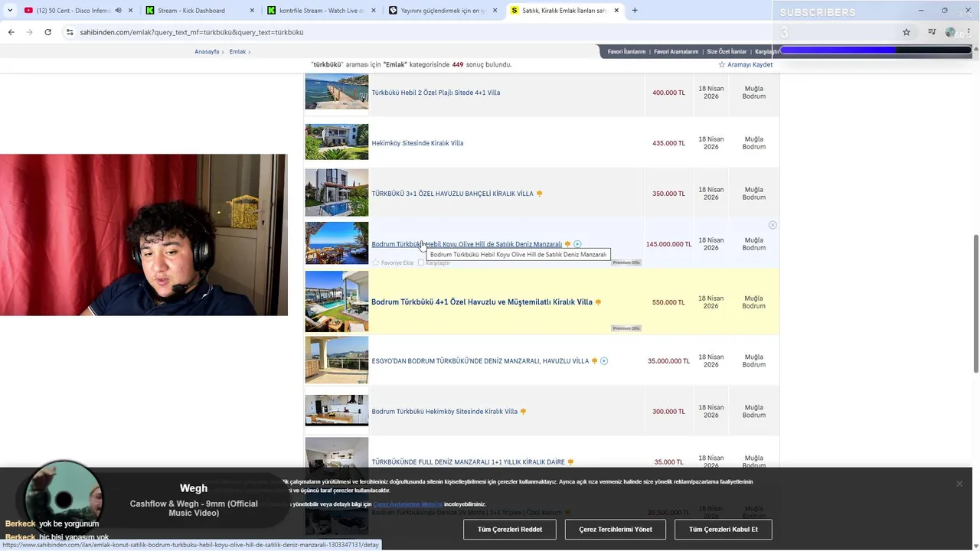Click orange badge on FULL DENİZ MANZARALI listing
This screenshot has height=551, width=980.
point(570,462)
